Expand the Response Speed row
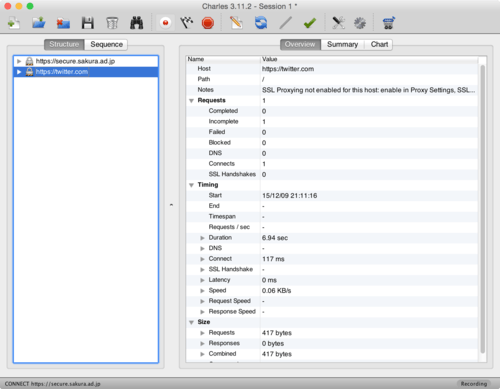This screenshot has width=500, height=389. point(202,312)
